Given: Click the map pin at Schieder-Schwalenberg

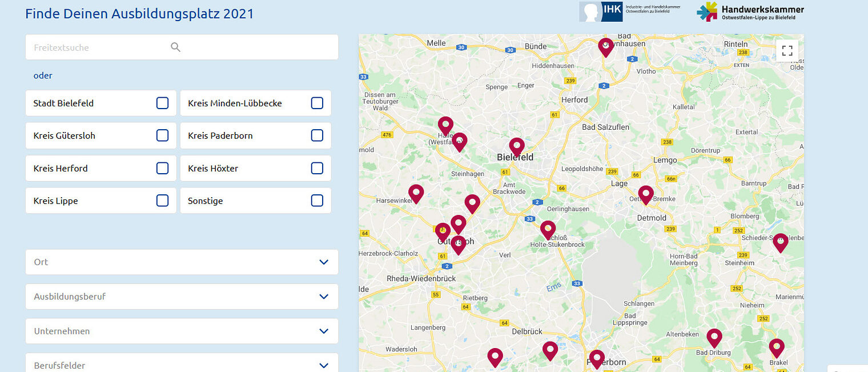Looking at the screenshot, I should [781, 243].
